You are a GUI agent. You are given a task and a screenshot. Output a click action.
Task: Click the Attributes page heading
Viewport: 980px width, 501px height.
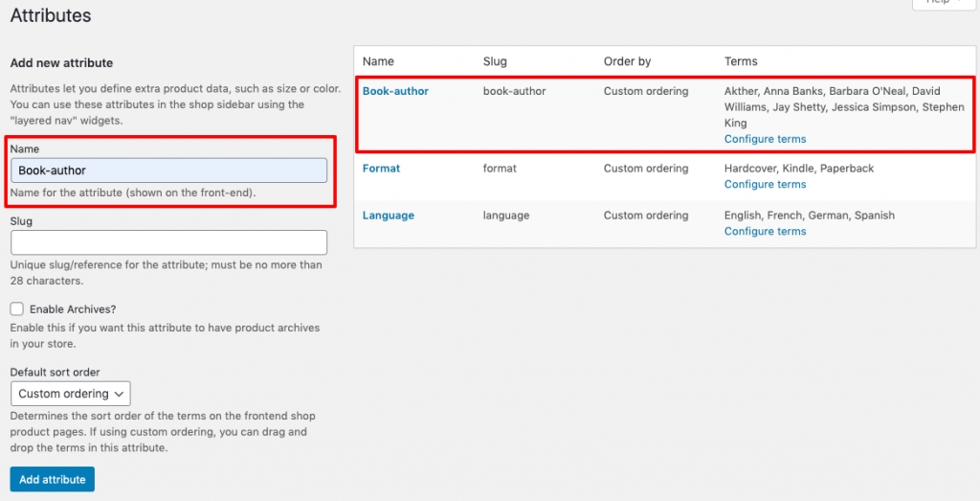pos(51,16)
